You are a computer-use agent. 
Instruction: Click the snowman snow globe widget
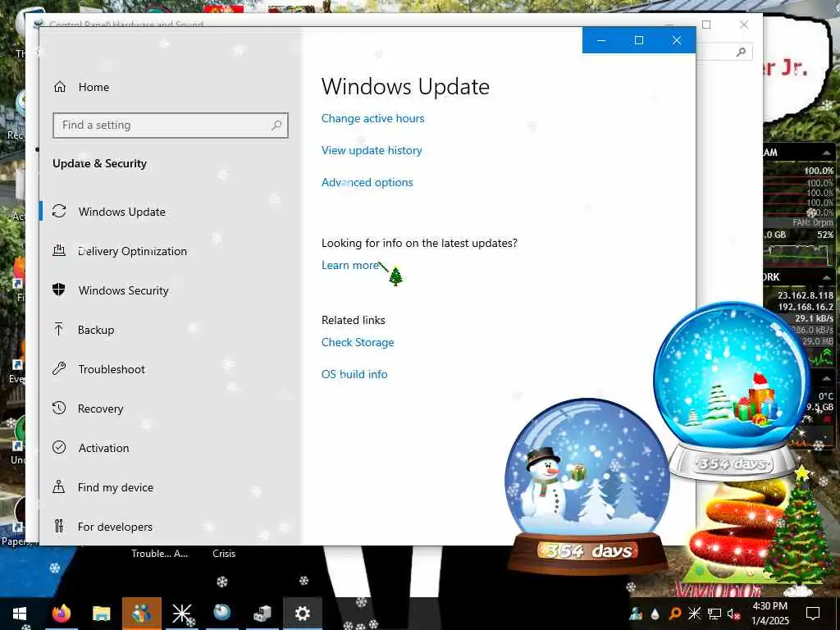[587, 485]
